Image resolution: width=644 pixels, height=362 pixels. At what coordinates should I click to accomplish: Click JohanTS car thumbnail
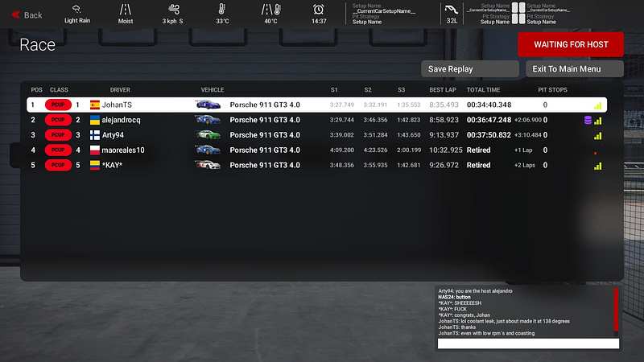pos(208,105)
